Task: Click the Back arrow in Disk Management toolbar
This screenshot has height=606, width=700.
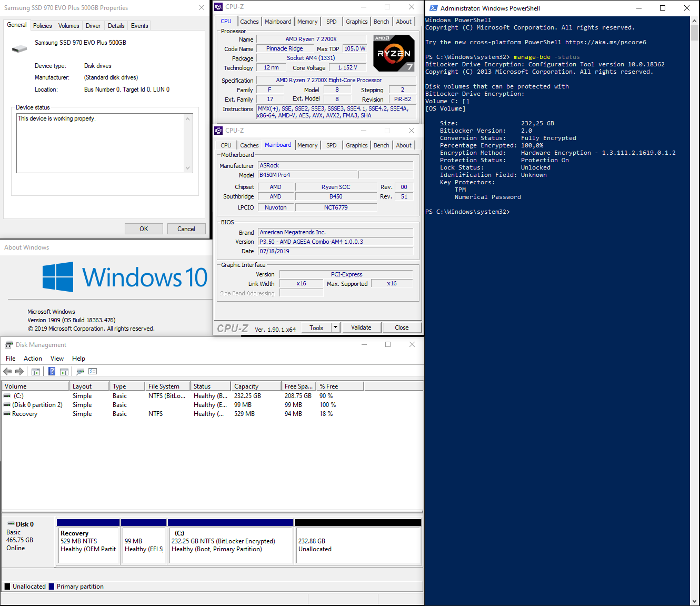Action: 7,372
